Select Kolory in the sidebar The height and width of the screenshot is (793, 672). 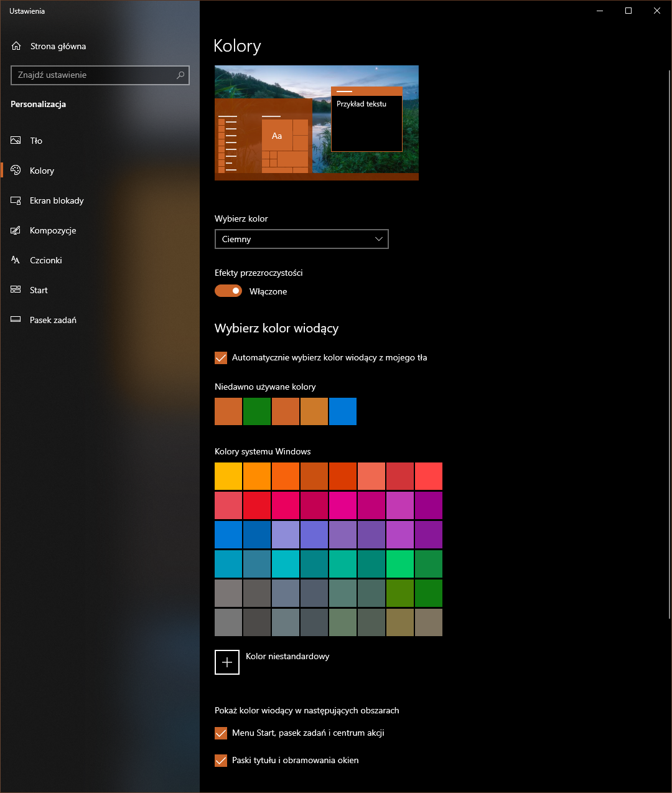(42, 171)
